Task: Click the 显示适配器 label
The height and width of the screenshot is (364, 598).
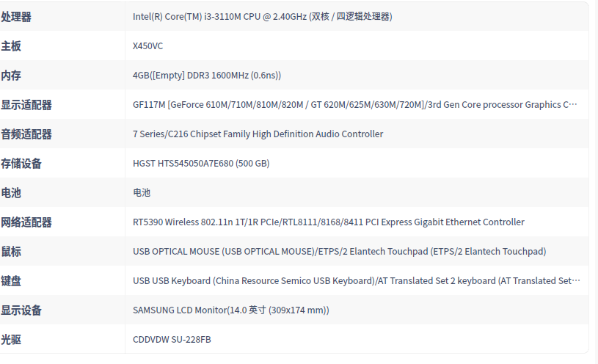Action: point(26,105)
